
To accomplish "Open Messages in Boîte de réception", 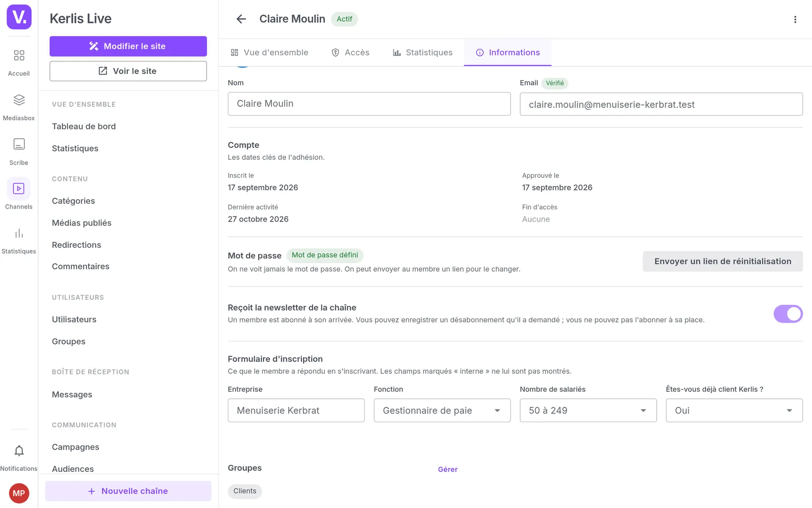I will click(x=72, y=395).
